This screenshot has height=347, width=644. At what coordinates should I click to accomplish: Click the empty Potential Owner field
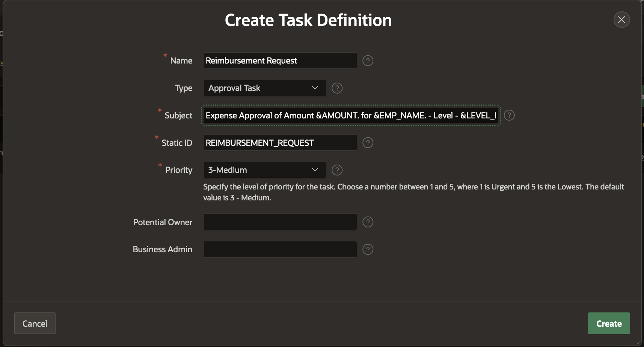tap(280, 222)
